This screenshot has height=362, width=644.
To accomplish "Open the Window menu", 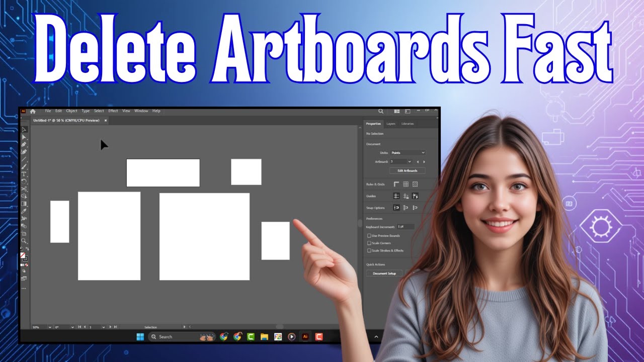I will tap(141, 111).
